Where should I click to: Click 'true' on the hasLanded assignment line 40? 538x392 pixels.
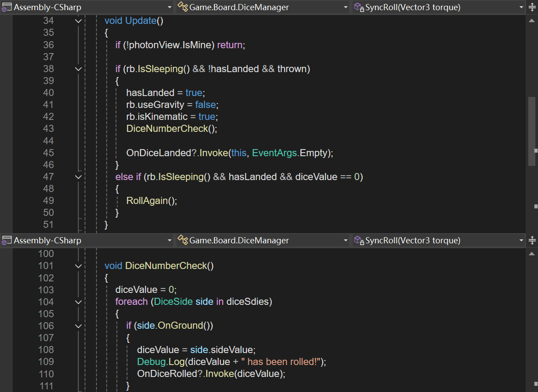pyautogui.click(x=194, y=92)
